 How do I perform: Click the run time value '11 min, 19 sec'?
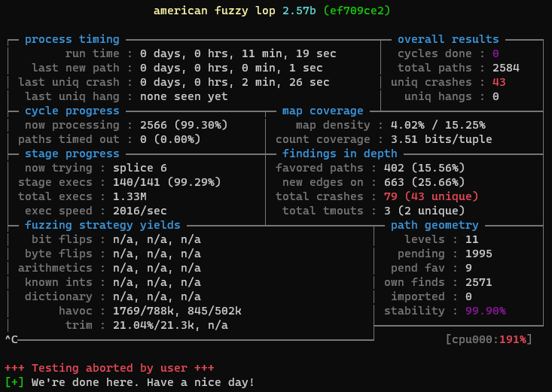pos(288,54)
